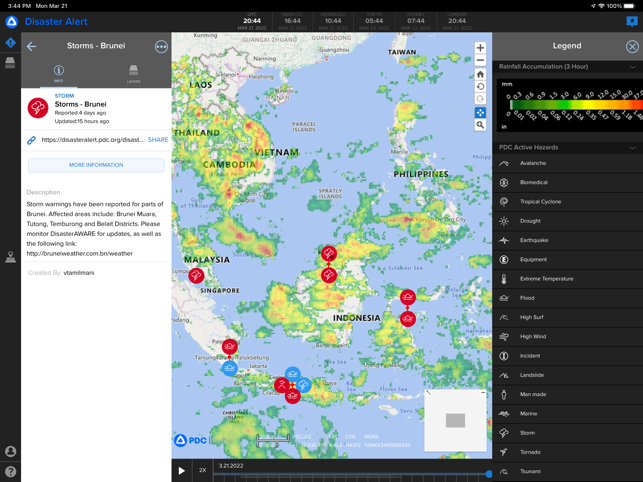Open the user account icon
This screenshot has width=643, height=482.
click(10, 451)
